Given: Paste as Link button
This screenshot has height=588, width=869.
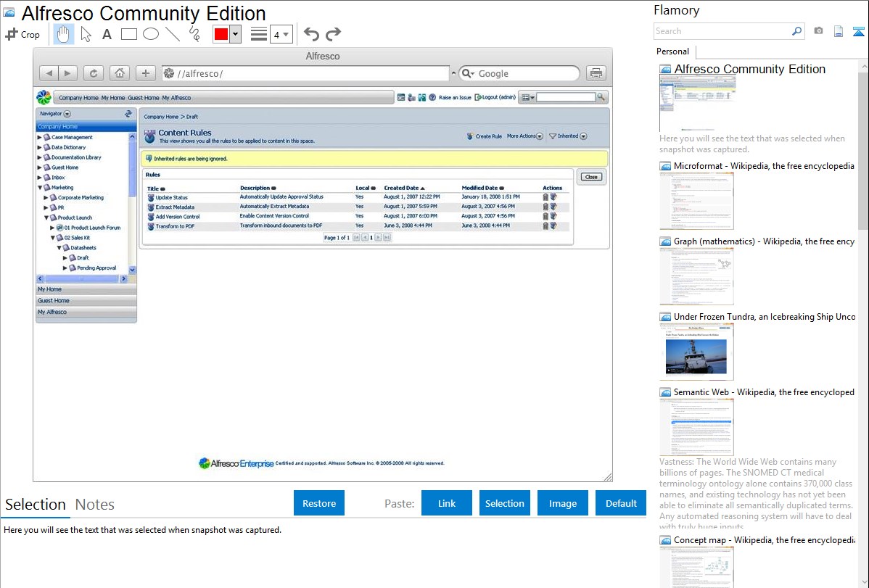Looking at the screenshot, I should click(x=447, y=503).
